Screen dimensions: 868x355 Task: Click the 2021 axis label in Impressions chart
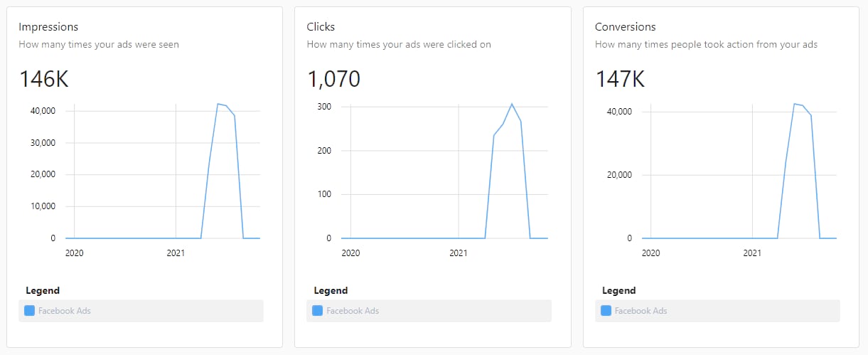click(176, 253)
